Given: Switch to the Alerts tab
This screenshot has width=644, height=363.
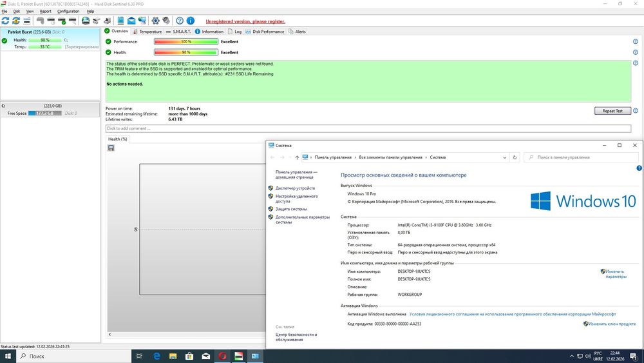Looking at the screenshot, I should pos(298,32).
